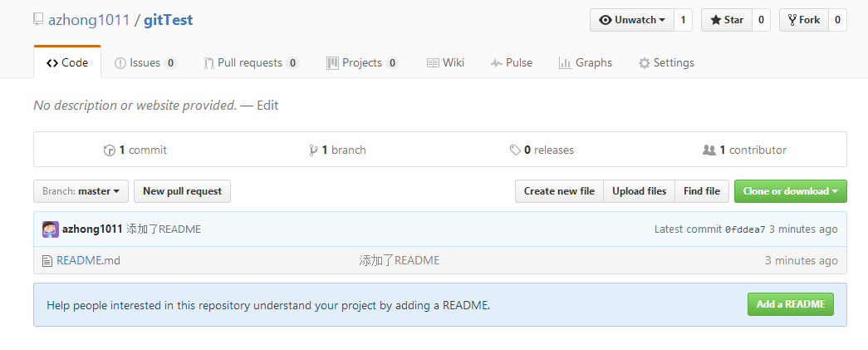Open the Pull requests tab
The width and height of the screenshot is (868, 350).
point(252,63)
